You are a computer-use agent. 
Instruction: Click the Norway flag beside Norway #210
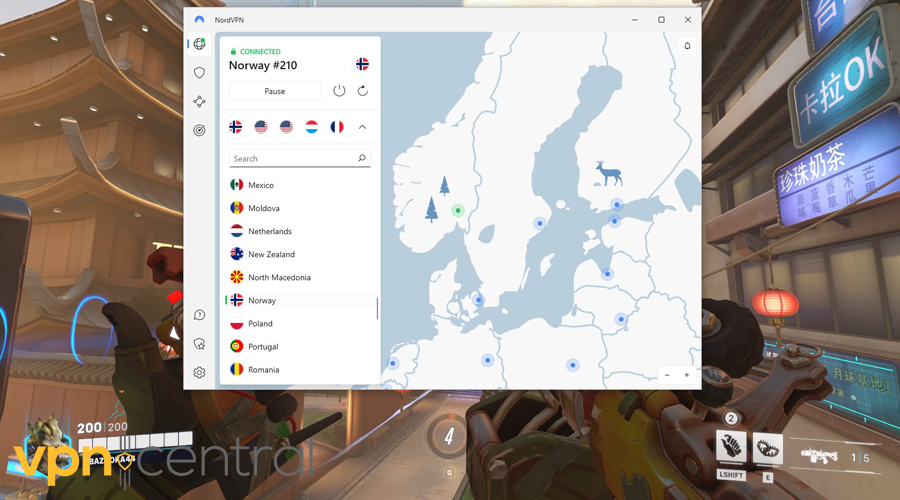pos(362,64)
